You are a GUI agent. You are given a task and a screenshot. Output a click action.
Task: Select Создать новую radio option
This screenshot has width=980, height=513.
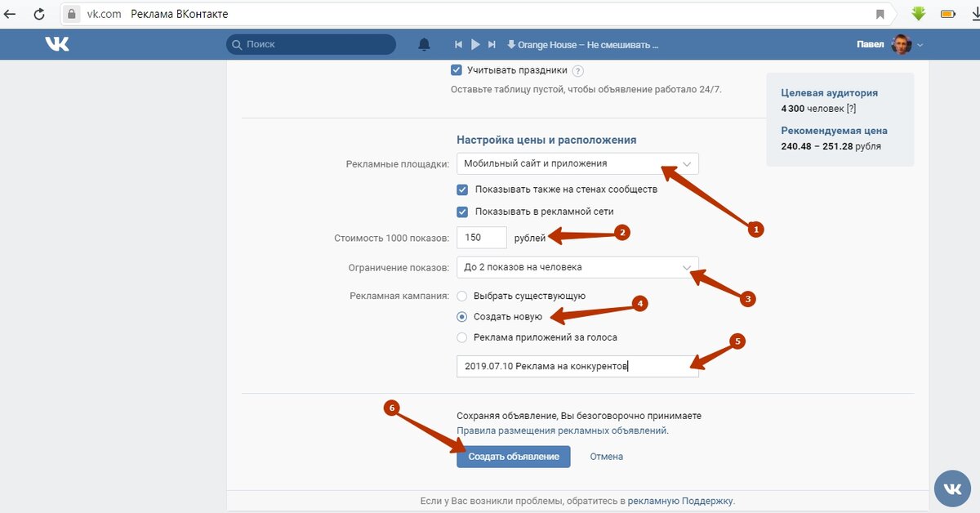[462, 316]
